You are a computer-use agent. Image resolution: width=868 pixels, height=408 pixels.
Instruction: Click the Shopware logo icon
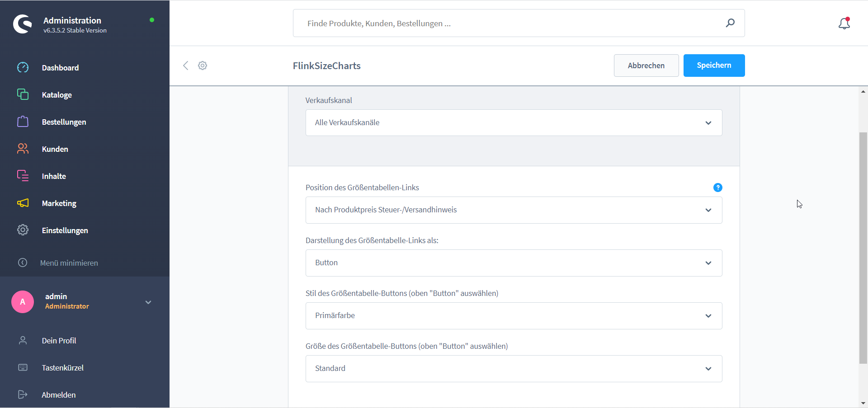pyautogui.click(x=22, y=24)
